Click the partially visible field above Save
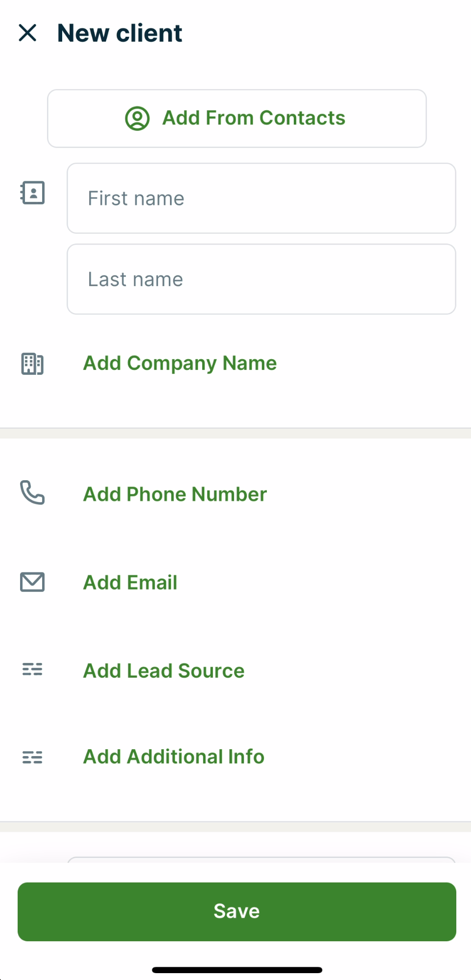The width and height of the screenshot is (471, 980). (261, 860)
